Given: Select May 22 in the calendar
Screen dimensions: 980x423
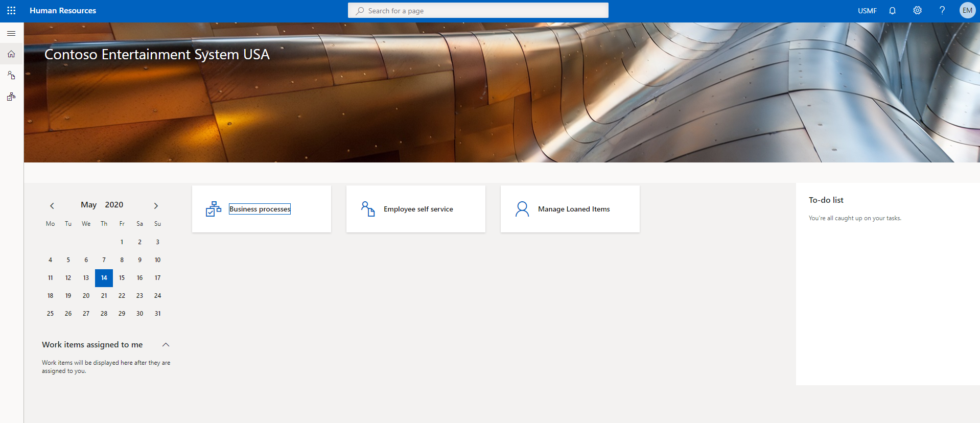Looking at the screenshot, I should (122, 296).
